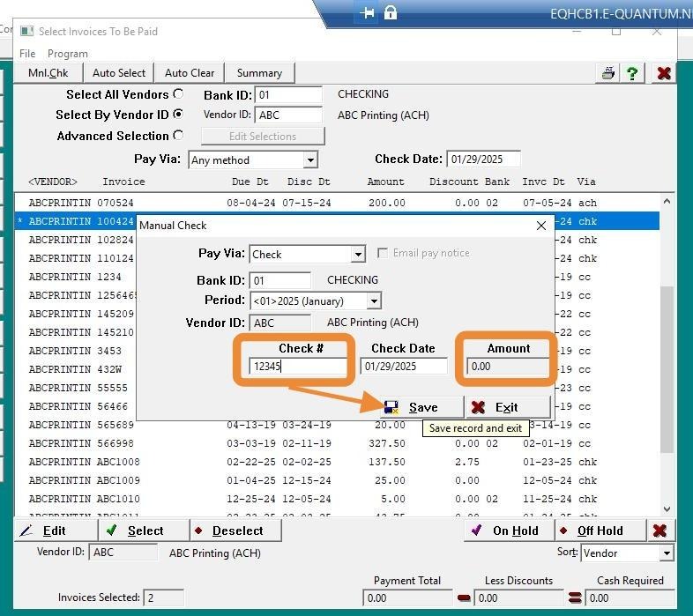Select invoice row 3453

coord(337,351)
